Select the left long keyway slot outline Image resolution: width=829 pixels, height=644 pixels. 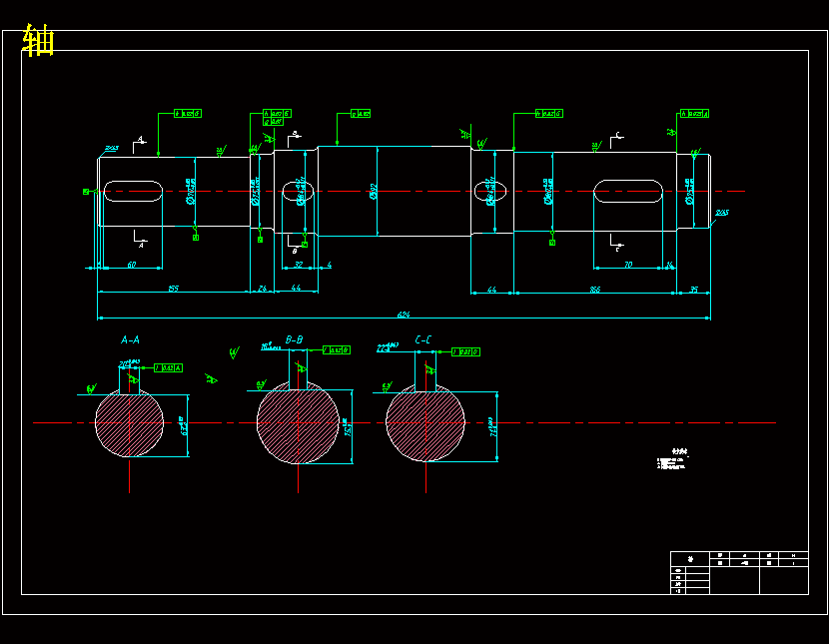[133, 192]
